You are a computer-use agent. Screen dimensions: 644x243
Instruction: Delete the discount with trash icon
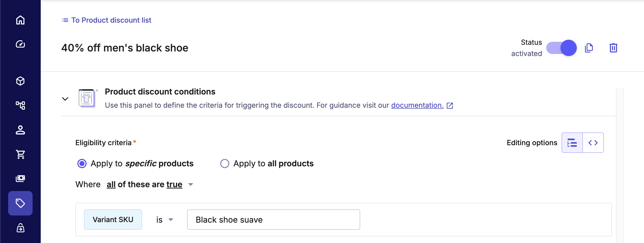click(613, 48)
